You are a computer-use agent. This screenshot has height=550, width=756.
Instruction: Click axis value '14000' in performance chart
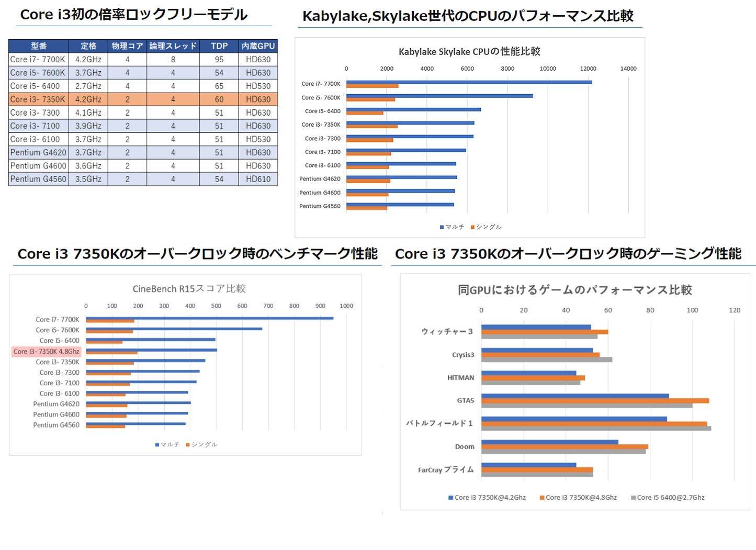(628, 69)
